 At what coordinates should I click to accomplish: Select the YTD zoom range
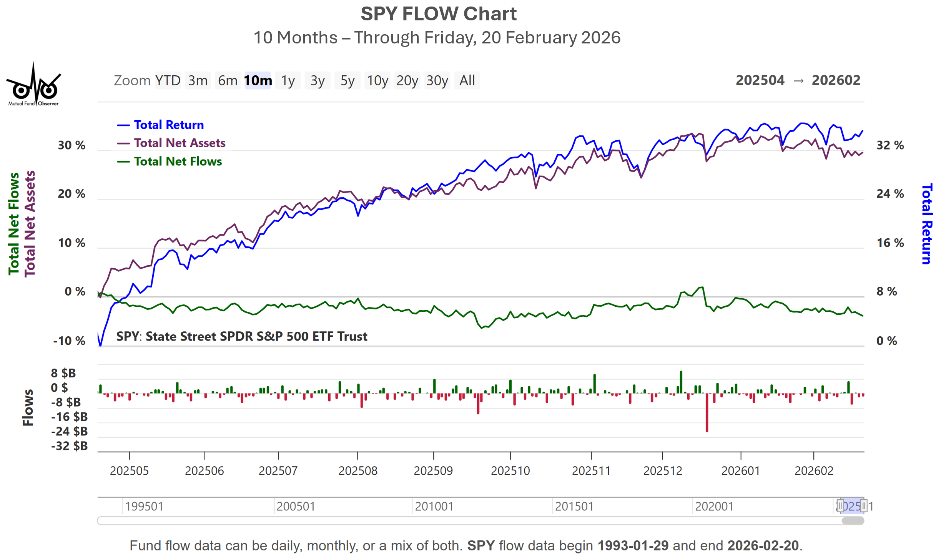(x=168, y=81)
